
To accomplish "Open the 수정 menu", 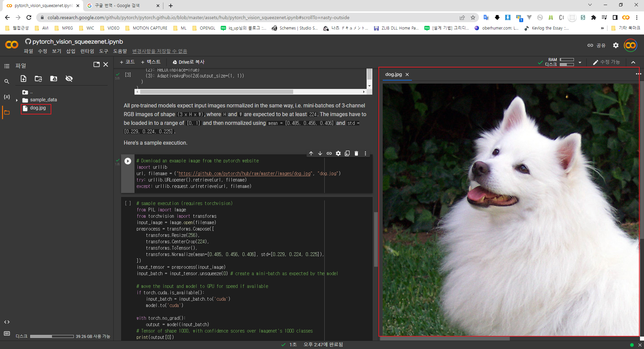I will pos(43,51).
